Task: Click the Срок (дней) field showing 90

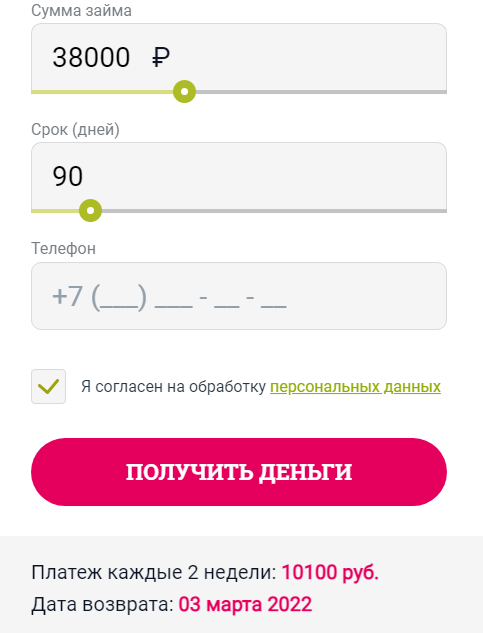Action: tap(239, 176)
